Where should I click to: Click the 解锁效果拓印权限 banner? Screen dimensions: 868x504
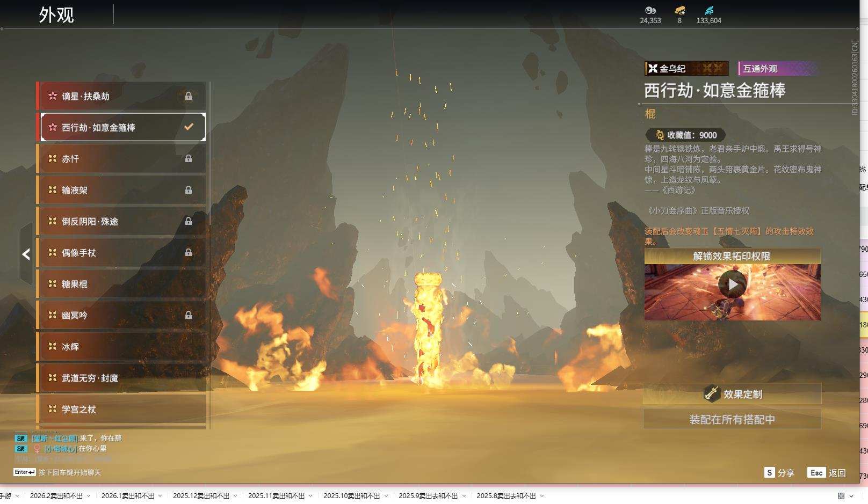(732, 256)
